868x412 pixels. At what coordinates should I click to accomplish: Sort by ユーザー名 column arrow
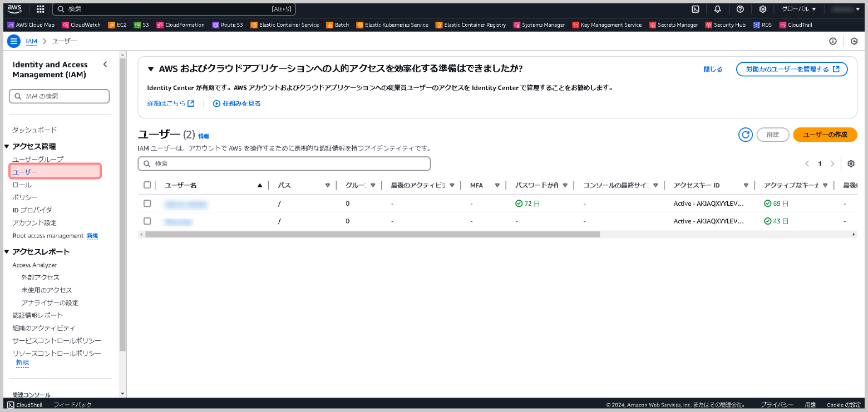[260, 185]
